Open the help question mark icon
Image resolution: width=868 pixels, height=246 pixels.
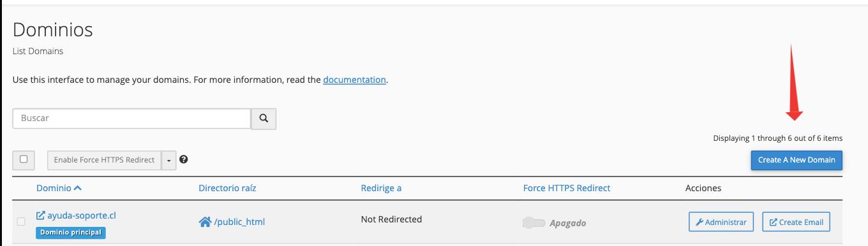pos(184,159)
